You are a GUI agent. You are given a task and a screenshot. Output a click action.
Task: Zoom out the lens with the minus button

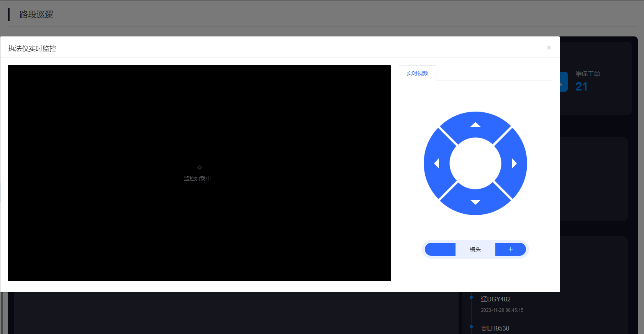pyautogui.click(x=440, y=249)
